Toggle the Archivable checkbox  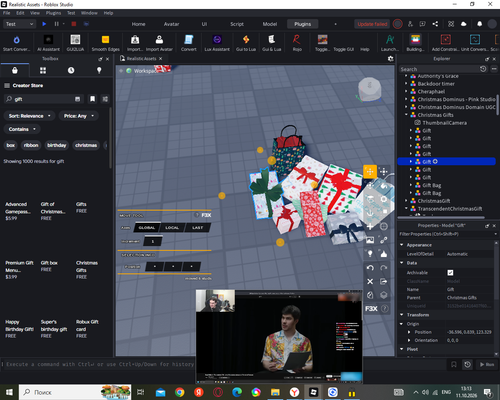(x=450, y=273)
